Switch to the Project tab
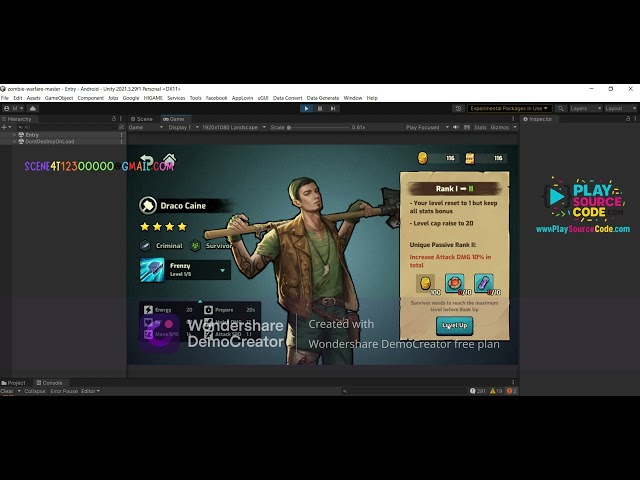This screenshot has height=480, width=640. coord(13,383)
